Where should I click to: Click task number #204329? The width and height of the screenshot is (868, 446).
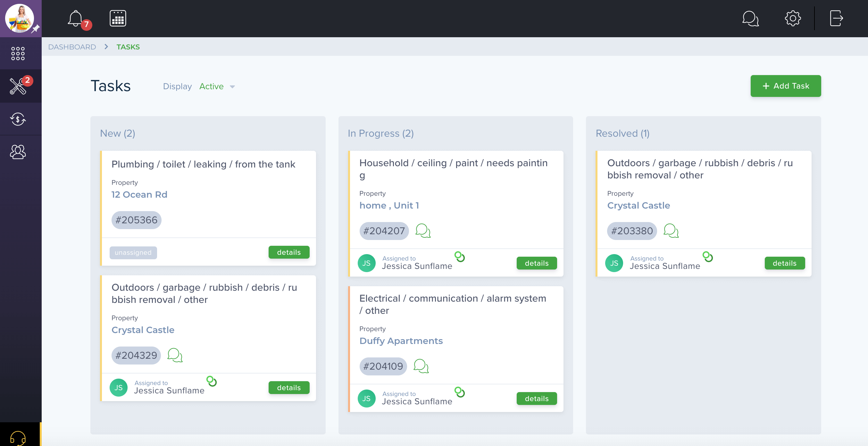[x=136, y=355]
